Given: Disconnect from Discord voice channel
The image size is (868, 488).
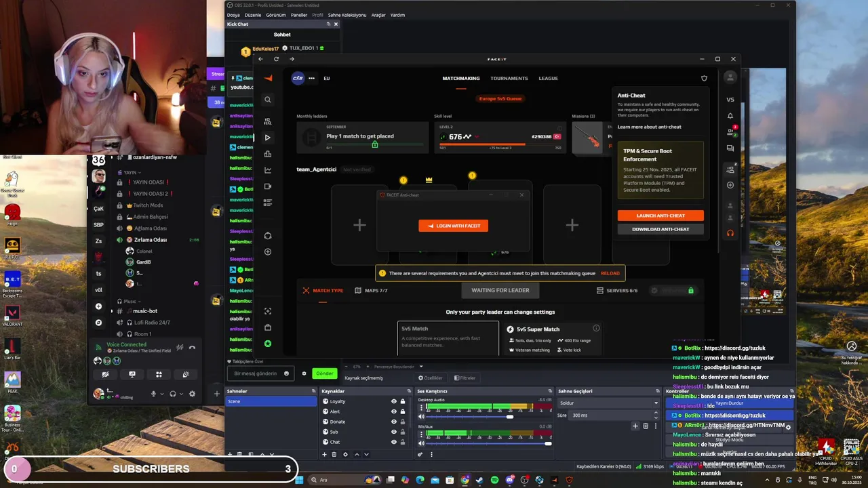Looking at the screenshot, I should [192, 348].
